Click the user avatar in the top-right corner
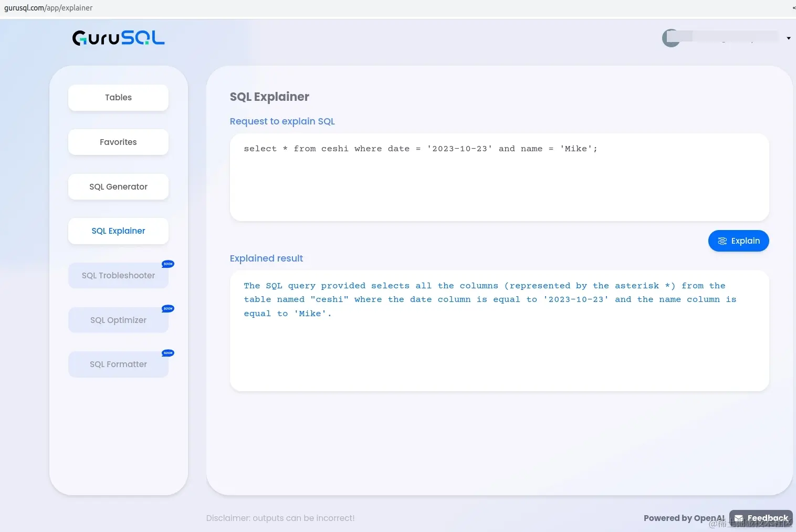 pyautogui.click(x=672, y=37)
